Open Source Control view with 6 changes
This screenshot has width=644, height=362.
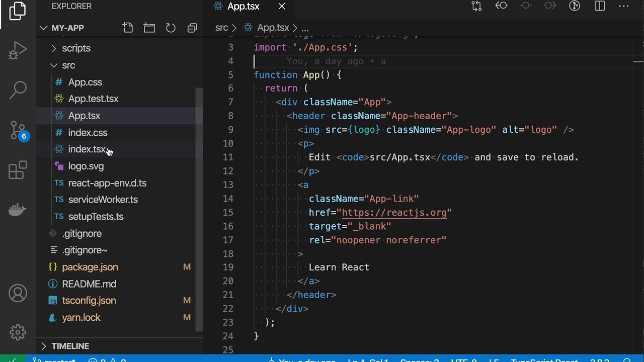tap(19, 131)
